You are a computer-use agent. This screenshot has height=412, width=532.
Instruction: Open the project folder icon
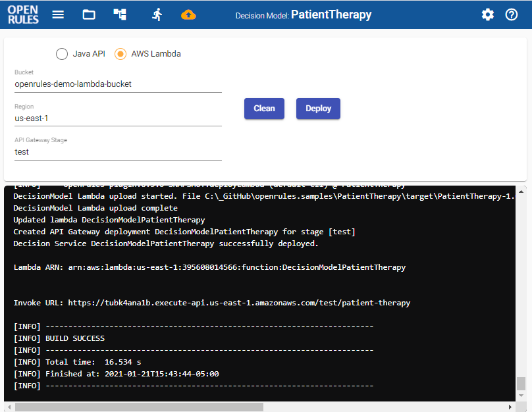click(89, 14)
